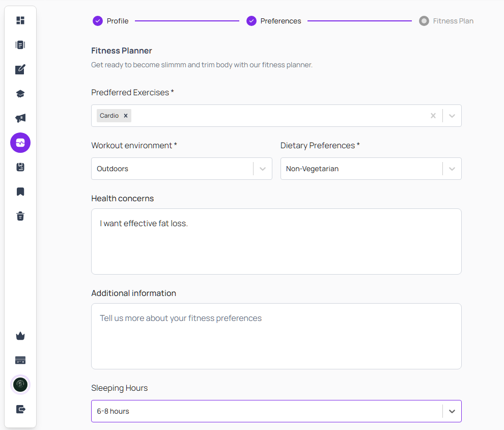Click the megaphone icon in sidebar
This screenshot has height=430, width=504.
pos(20,118)
